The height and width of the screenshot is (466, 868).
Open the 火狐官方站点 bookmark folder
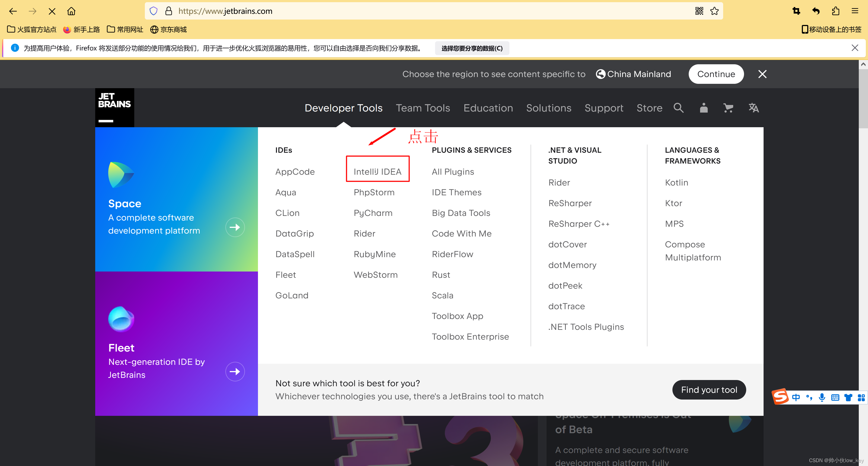32,30
